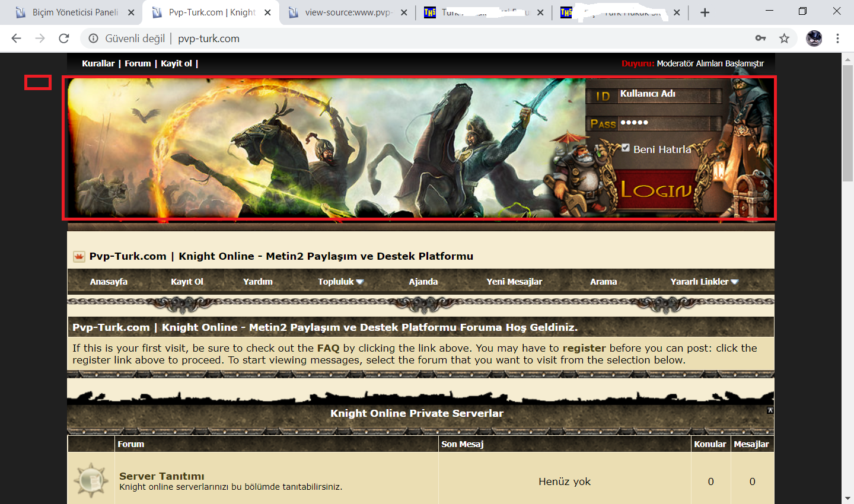Close the view-source tab
The height and width of the screenshot is (504, 854).
coord(404,12)
